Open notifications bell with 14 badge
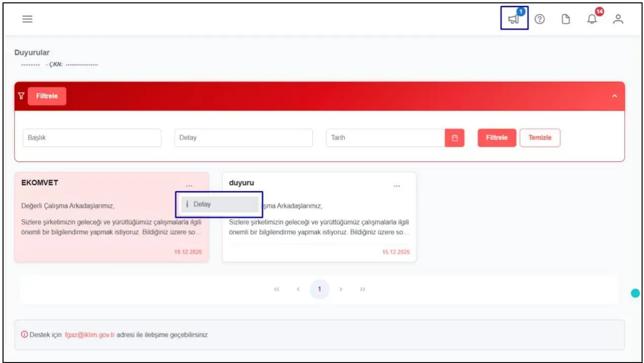 pos(592,19)
